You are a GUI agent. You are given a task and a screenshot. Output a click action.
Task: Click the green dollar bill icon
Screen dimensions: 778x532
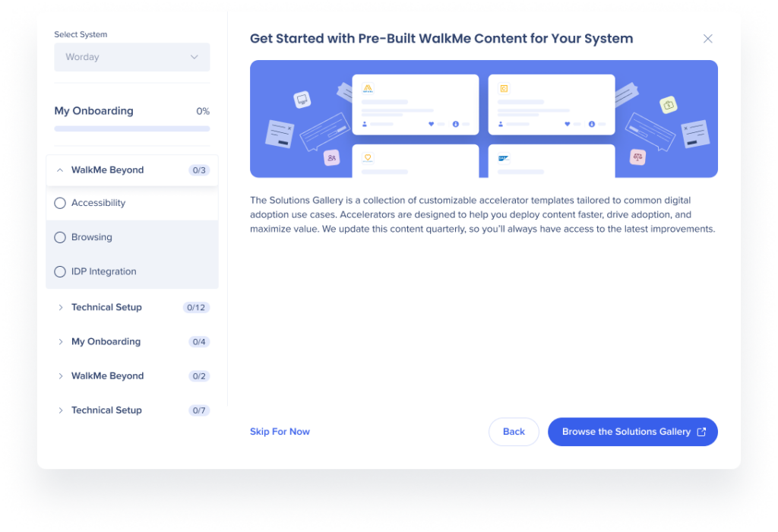[668, 106]
